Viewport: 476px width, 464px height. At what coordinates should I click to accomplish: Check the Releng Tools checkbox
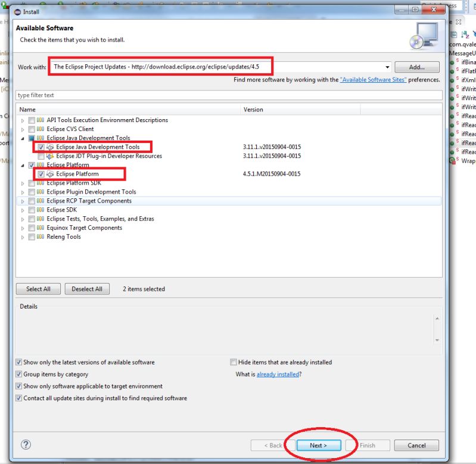(x=32, y=237)
